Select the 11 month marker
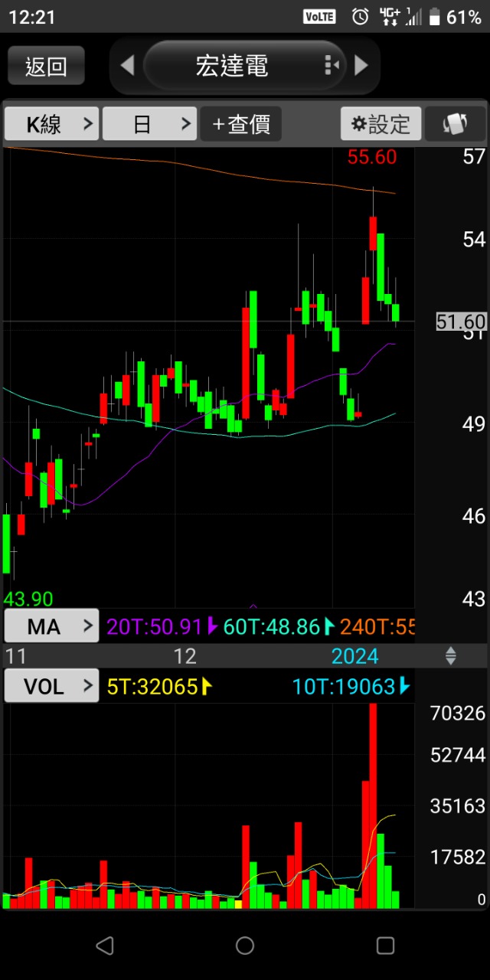The height and width of the screenshot is (980, 490). (x=15, y=656)
